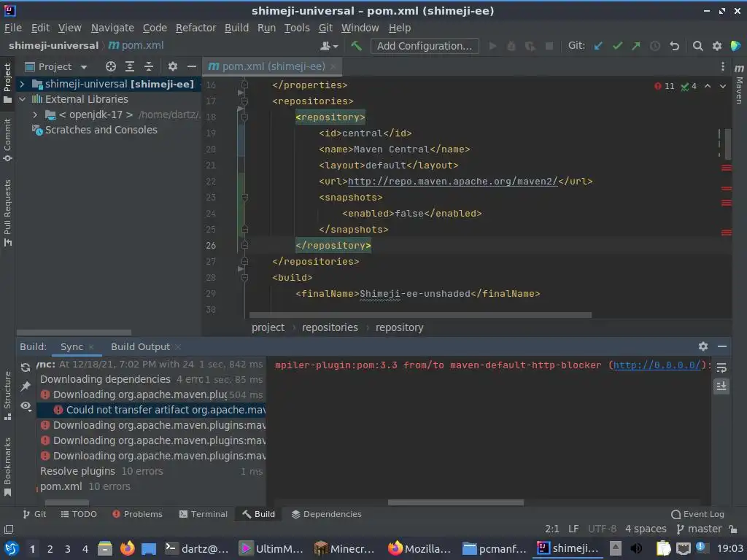Open Project panel options gear
747x560 pixels.
tap(172, 66)
